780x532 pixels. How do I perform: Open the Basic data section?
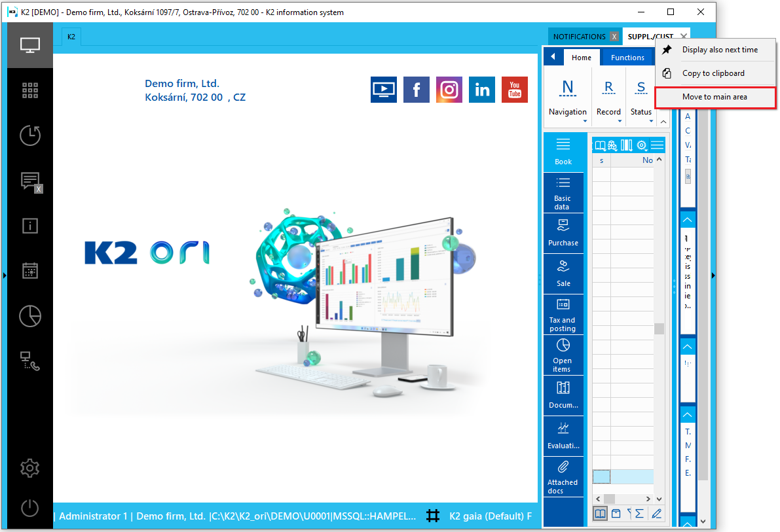tap(563, 193)
